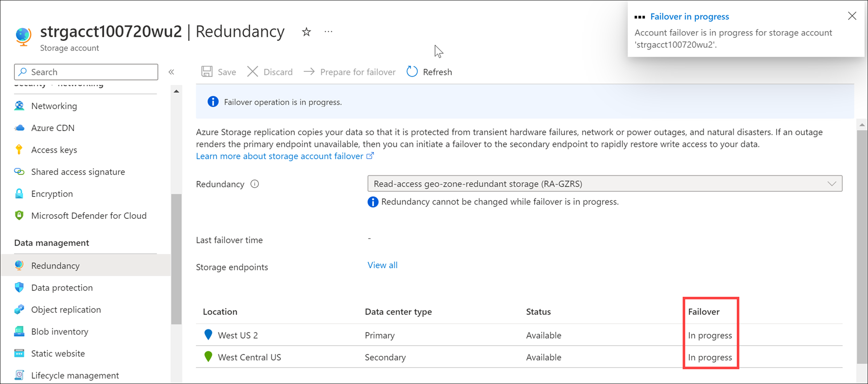The height and width of the screenshot is (384, 868).
Task: Select the West US 2 row text
Action: point(238,335)
